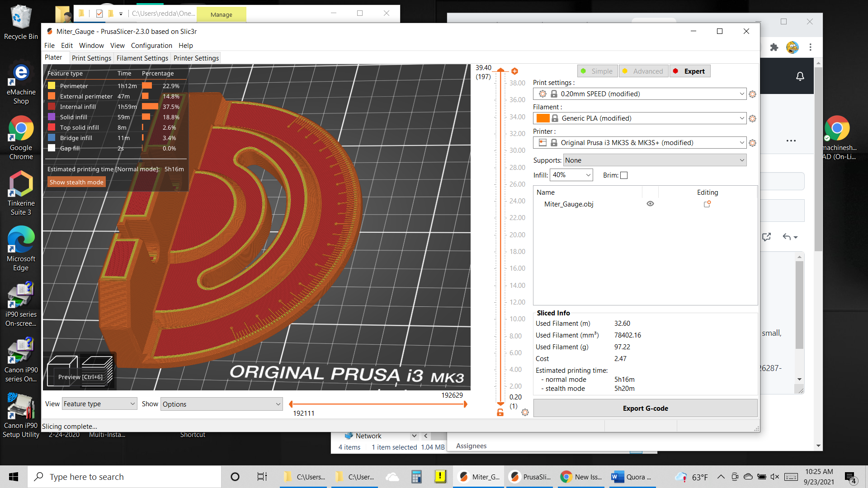Screen dimensions: 868x488
Task: Change the Infill percentage dropdown
Action: [571, 175]
